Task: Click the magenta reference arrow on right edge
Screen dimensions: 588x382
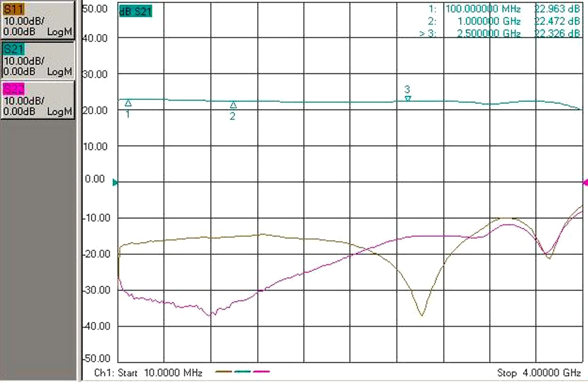Action: point(585,183)
